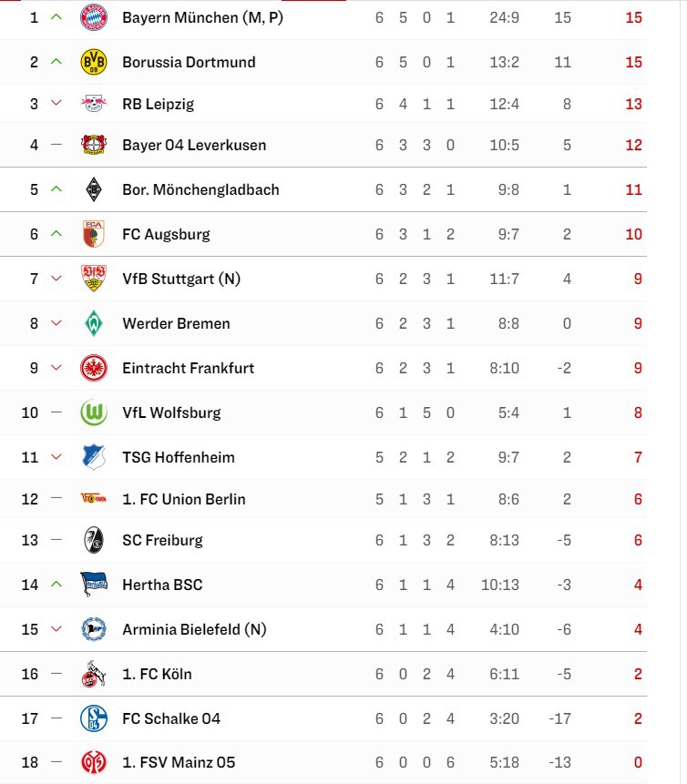This screenshot has height=784, width=687.
Task: Click the 1. FSV Mainz 05 logo
Action: coord(94,762)
